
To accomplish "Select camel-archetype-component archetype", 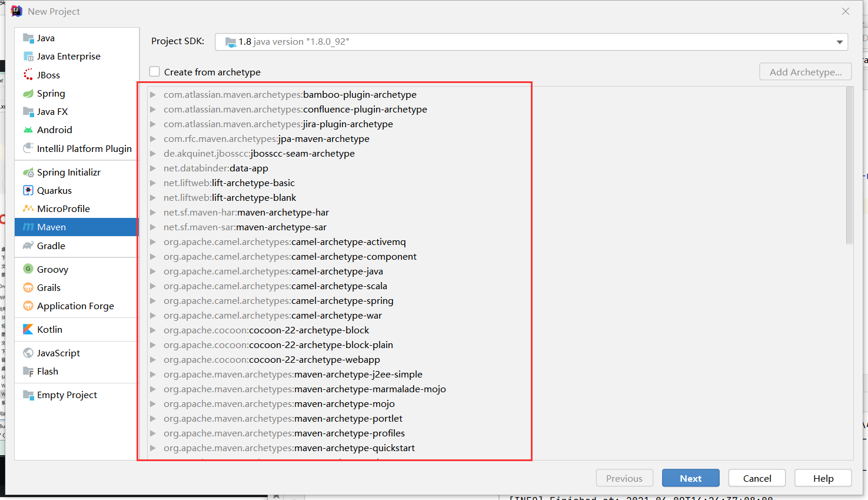I will (x=290, y=256).
